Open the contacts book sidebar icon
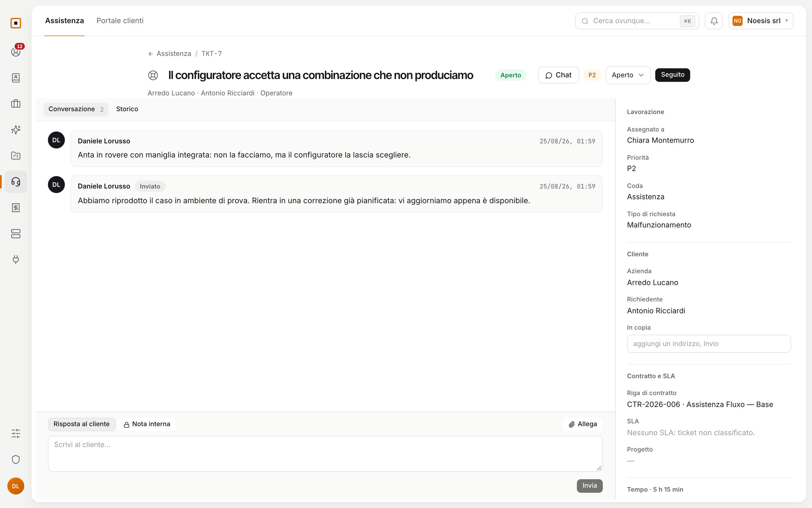The width and height of the screenshot is (812, 508). coord(16,78)
